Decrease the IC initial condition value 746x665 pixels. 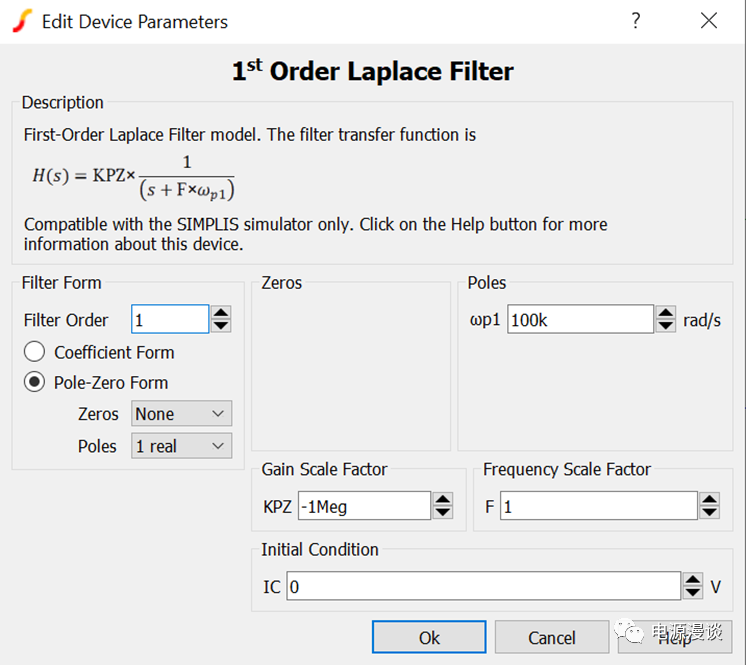point(693,593)
